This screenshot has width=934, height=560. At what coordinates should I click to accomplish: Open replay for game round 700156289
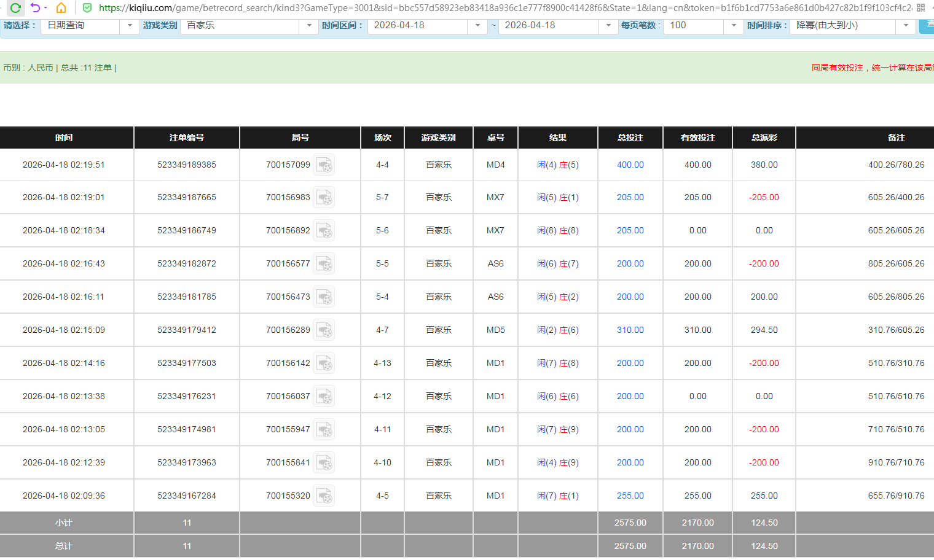(324, 330)
